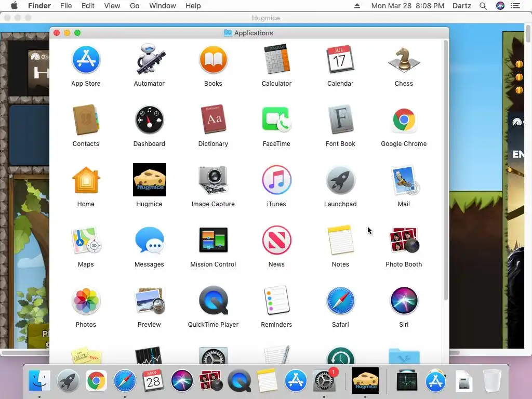The height and width of the screenshot is (399, 532).
Task: Click the Photos app in Applications window
Action: tap(86, 301)
